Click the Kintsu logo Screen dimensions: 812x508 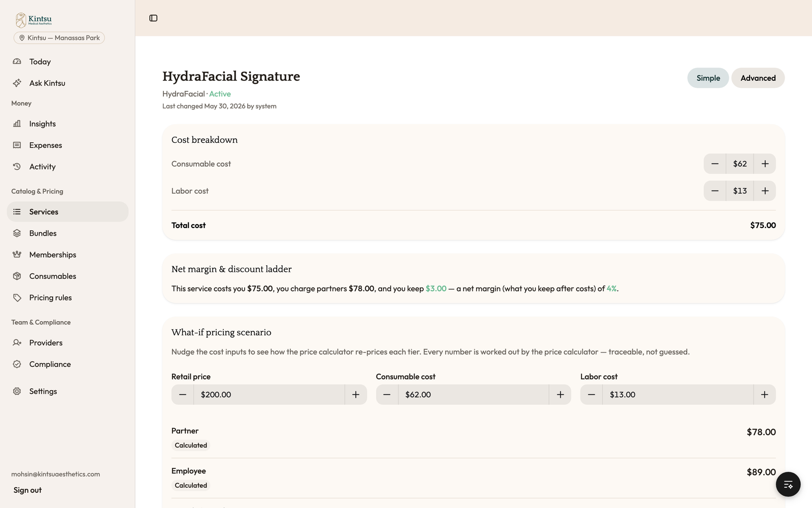[x=33, y=20]
